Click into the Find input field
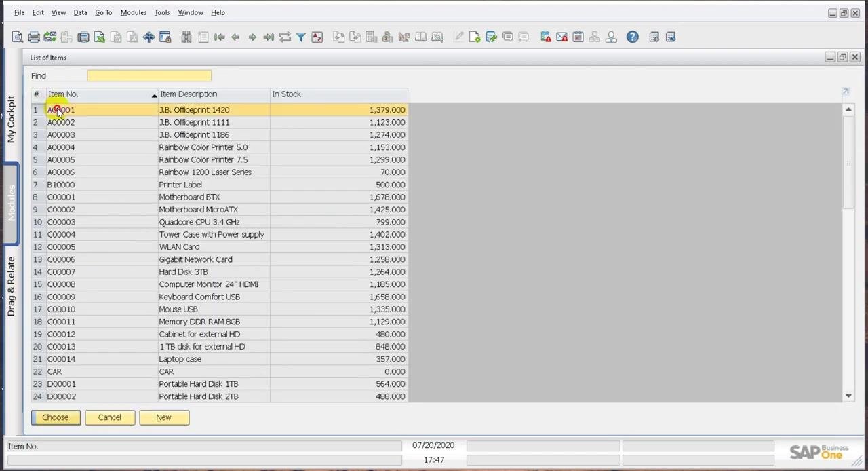868x471 pixels. (149, 75)
